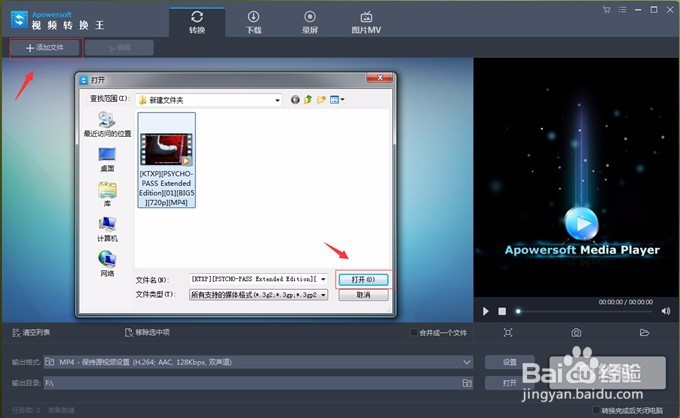This screenshot has width=680, height=418.
Task: Click the Apowersoft logo icon
Action: tap(19, 20)
